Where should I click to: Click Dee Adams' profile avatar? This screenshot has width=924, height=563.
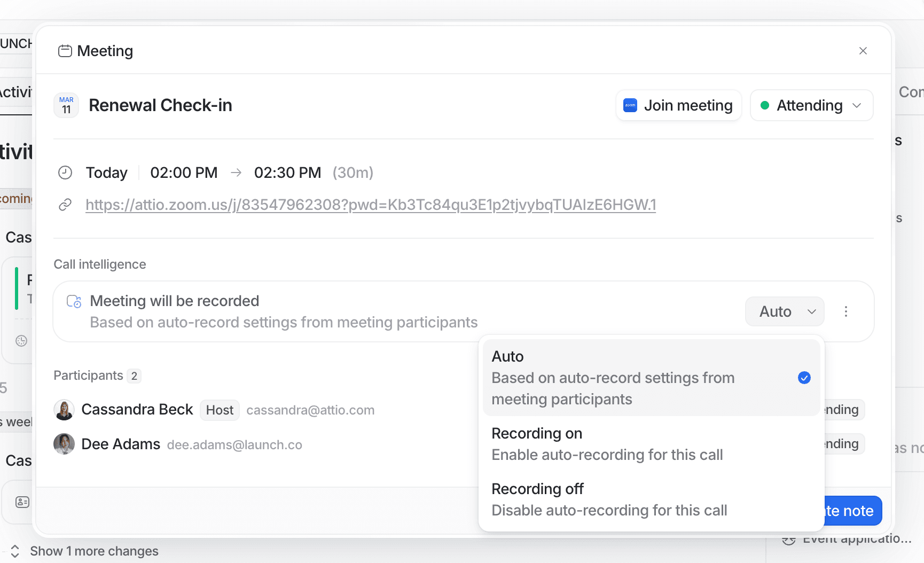click(x=64, y=444)
